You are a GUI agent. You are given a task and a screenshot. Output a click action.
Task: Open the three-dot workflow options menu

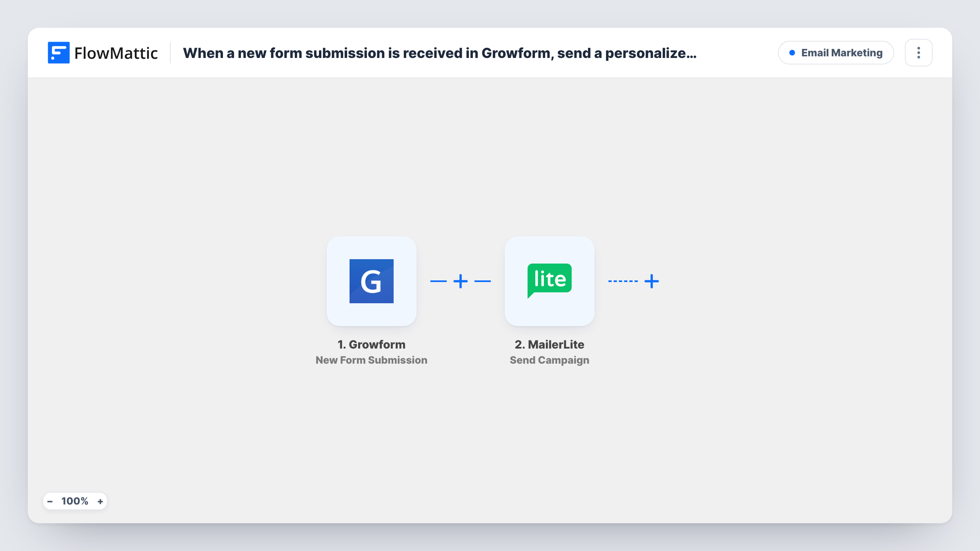coord(918,53)
